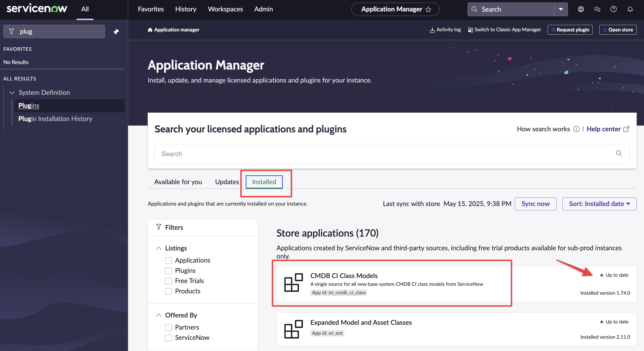Image resolution: width=644 pixels, height=351 pixels.
Task: Click the home icon beside Application manager
Action: coord(150,30)
